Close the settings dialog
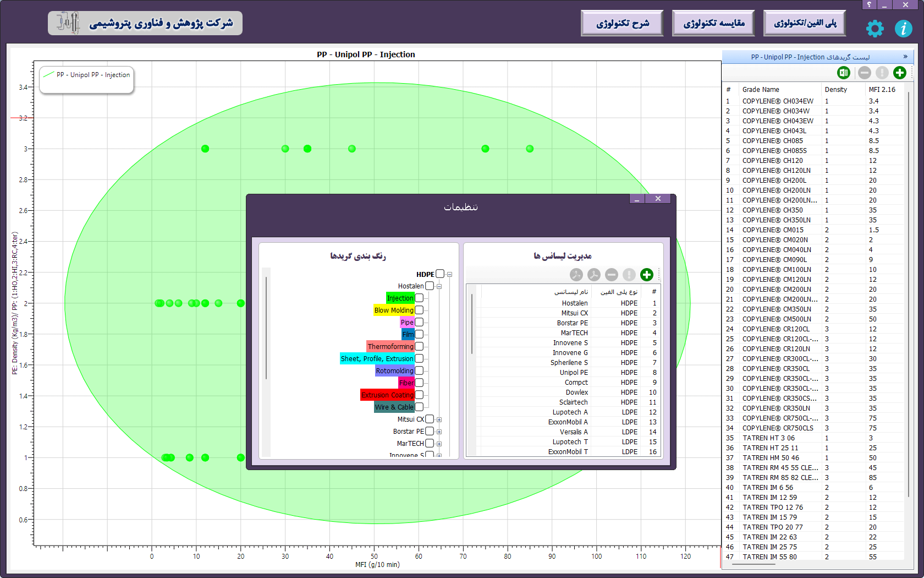The image size is (924, 578). [658, 199]
